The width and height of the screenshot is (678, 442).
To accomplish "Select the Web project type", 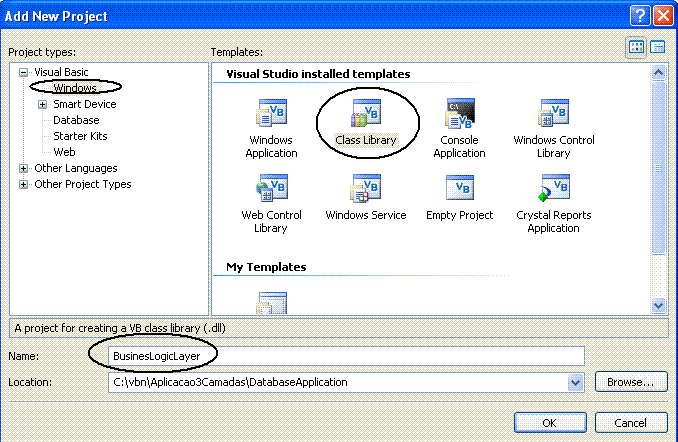I will 64,152.
